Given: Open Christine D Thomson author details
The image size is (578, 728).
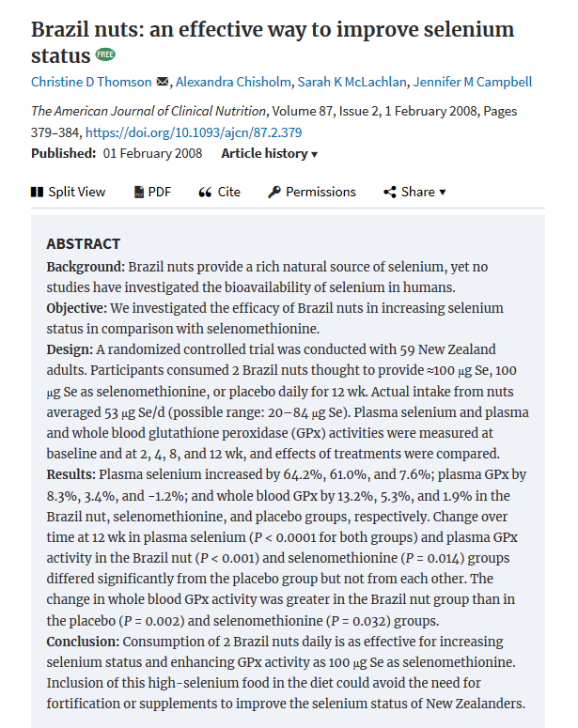Looking at the screenshot, I should [x=90, y=83].
